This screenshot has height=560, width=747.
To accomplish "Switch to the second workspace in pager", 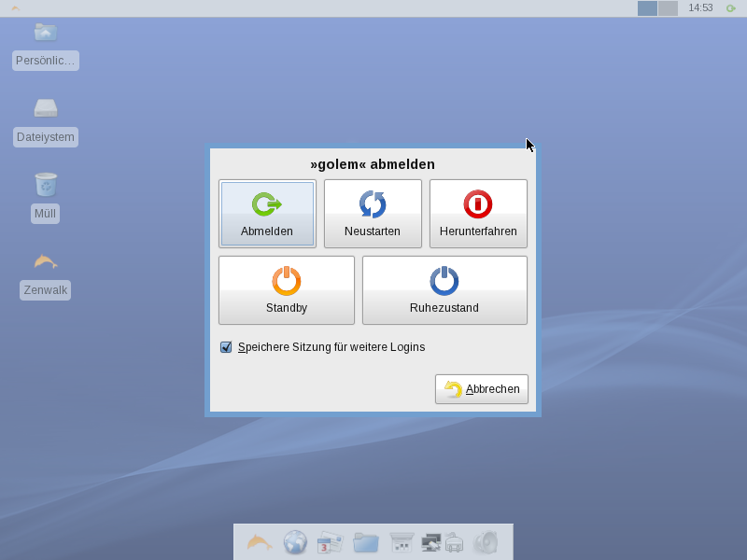I will coord(668,8).
